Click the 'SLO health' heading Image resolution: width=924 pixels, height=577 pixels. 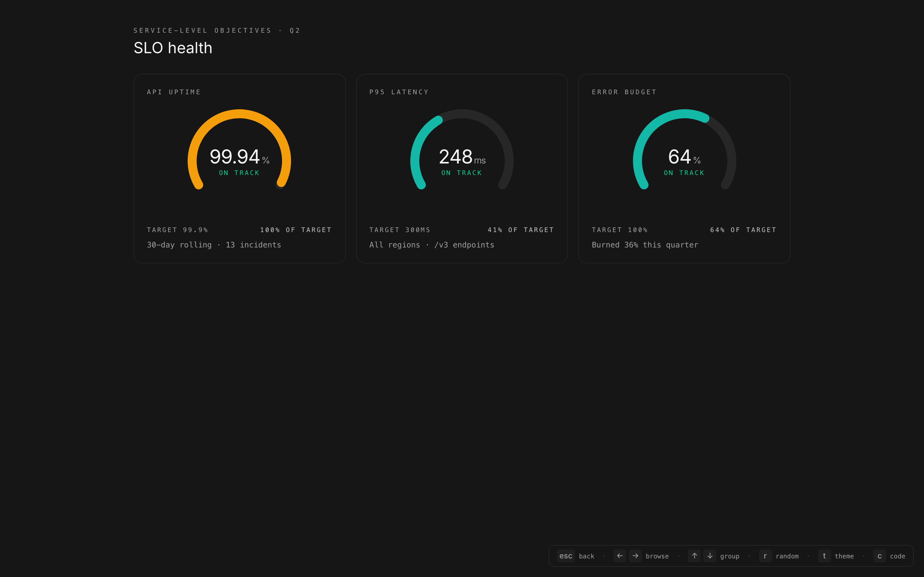coord(173,48)
